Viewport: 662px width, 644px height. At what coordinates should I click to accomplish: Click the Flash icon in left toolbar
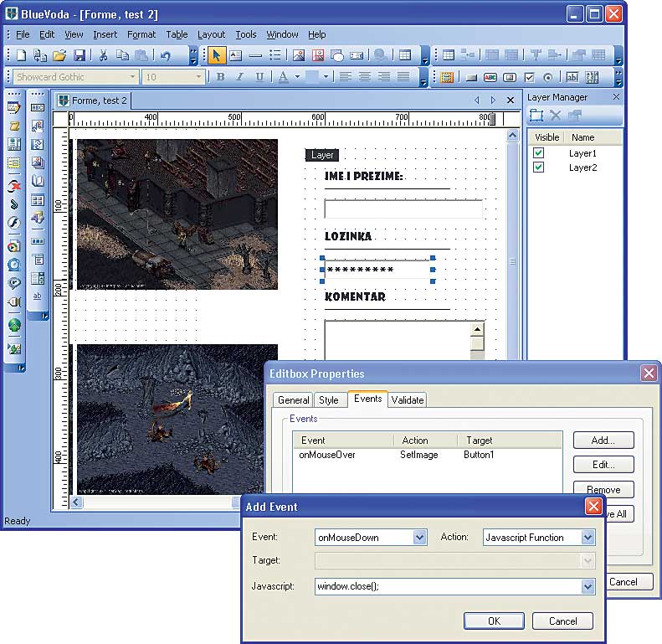pyautogui.click(x=14, y=222)
